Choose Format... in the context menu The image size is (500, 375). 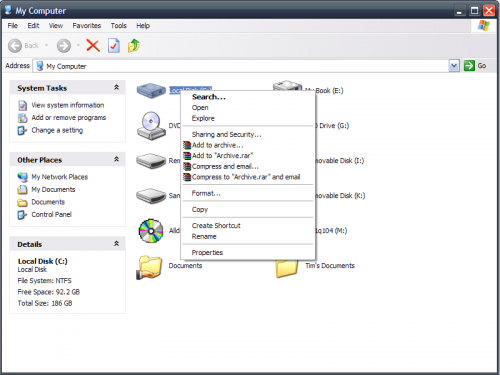pyautogui.click(x=248, y=193)
